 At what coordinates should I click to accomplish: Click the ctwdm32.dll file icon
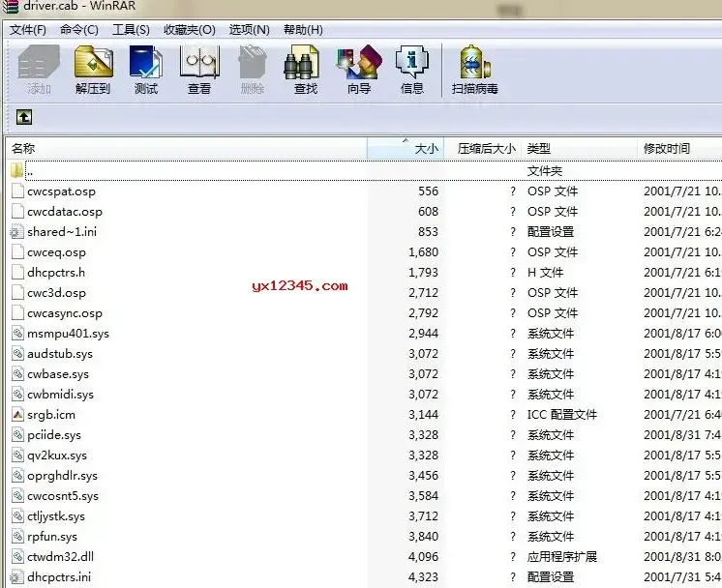(x=17, y=557)
